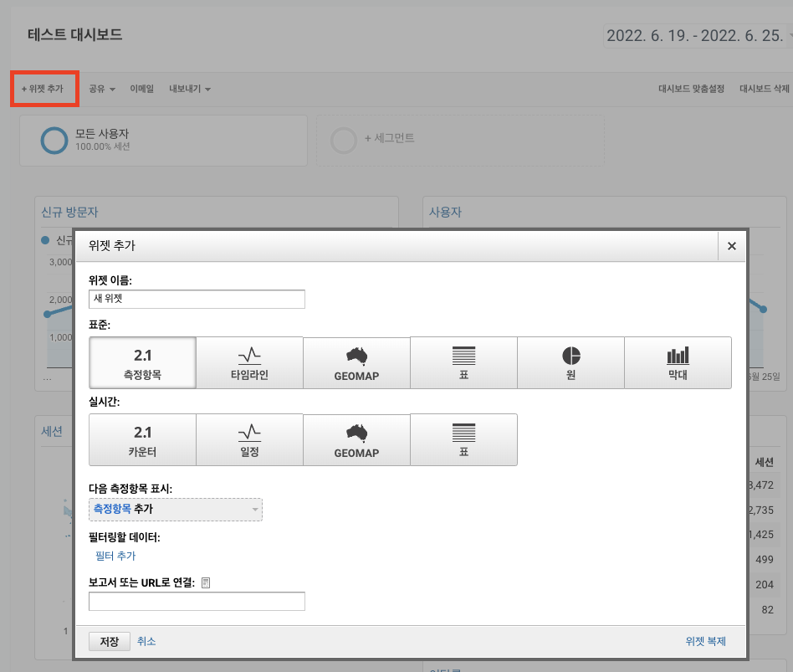Click the + 위젯 추가 button
This screenshot has height=672, width=793.
click(x=43, y=89)
